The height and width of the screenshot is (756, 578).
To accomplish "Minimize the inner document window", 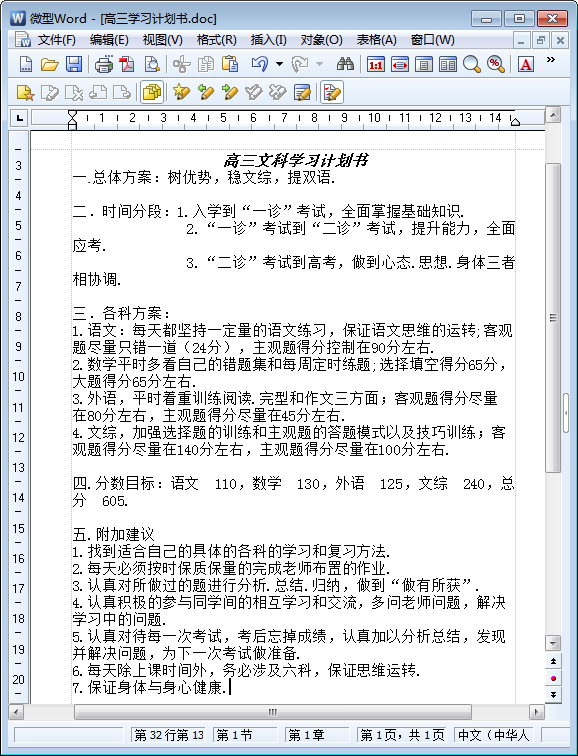I will [x=521, y=40].
